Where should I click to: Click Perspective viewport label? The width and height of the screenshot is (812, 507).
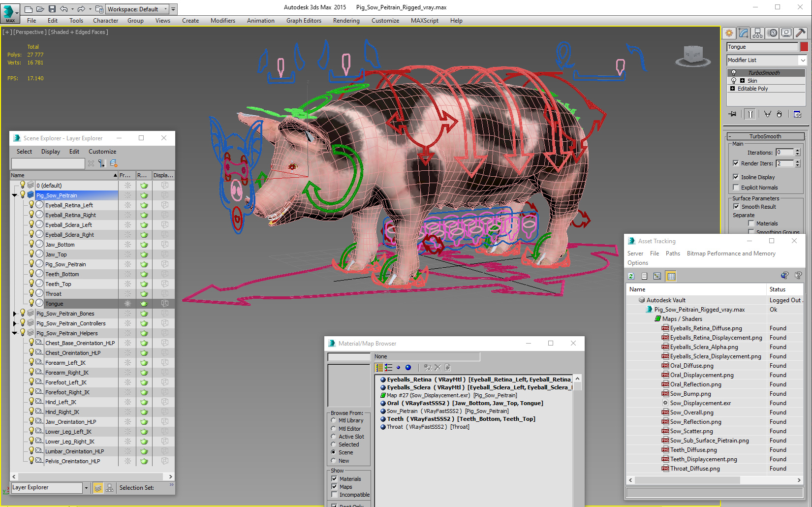[30, 32]
